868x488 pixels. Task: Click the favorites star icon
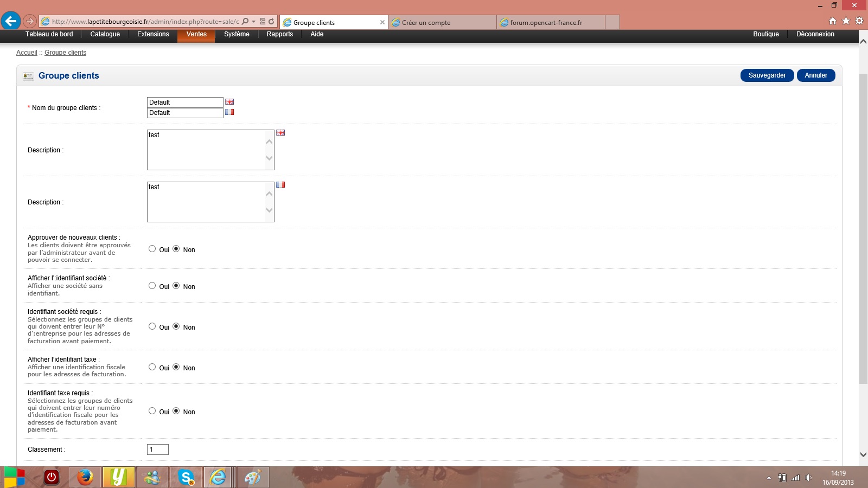846,21
